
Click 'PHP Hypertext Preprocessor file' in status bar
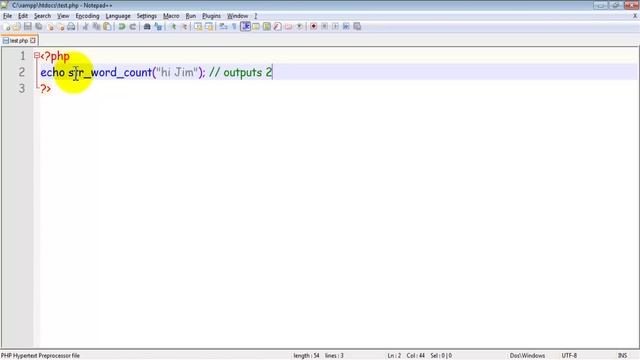tap(40, 356)
